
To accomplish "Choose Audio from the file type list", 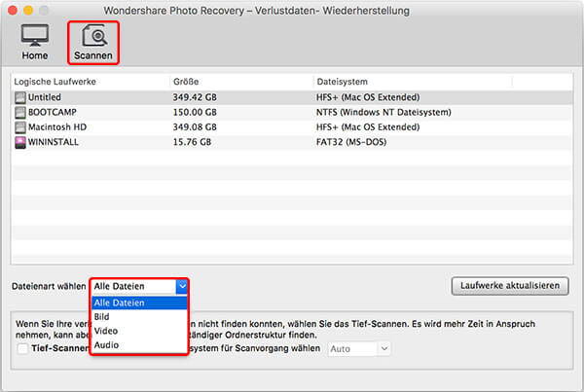I will (x=139, y=345).
